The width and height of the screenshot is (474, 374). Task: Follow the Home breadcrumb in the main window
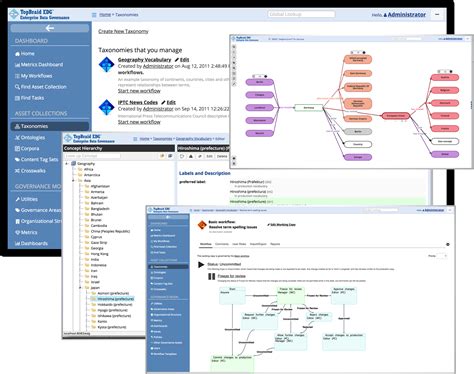(x=105, y=15)
